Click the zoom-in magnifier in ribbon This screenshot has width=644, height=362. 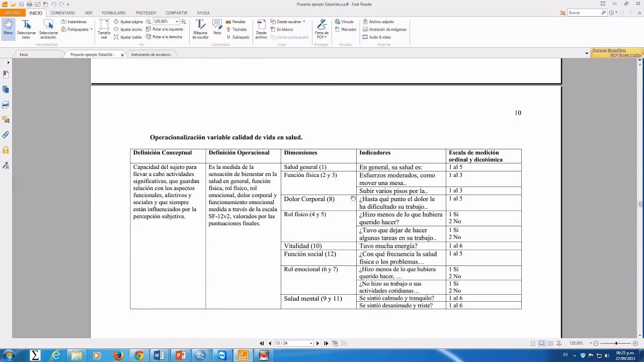(184, 22)
